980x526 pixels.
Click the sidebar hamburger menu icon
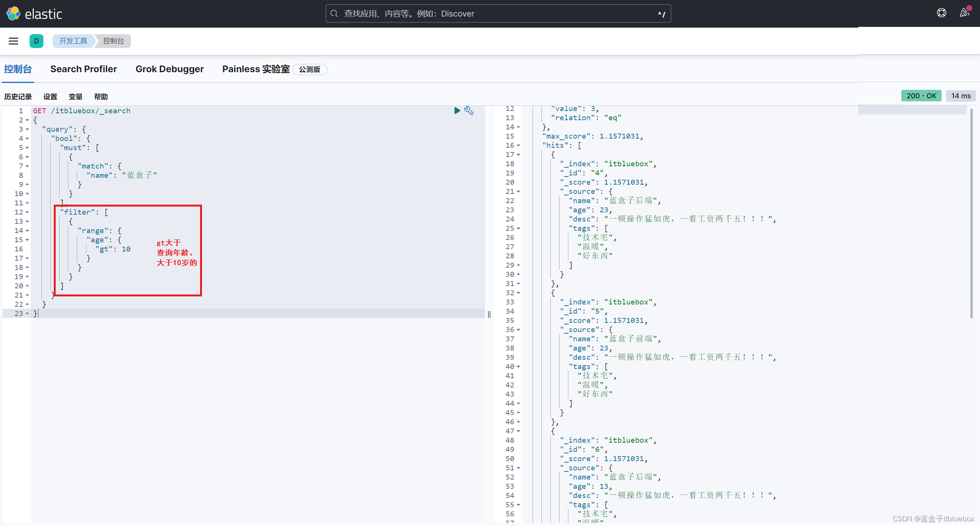click(x=13, y=41)
